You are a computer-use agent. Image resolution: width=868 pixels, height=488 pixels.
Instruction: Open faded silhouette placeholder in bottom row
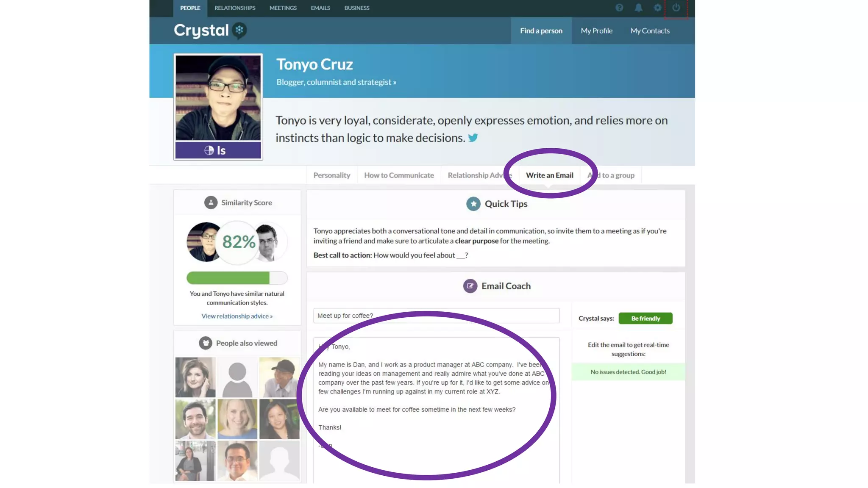[279, 461]
